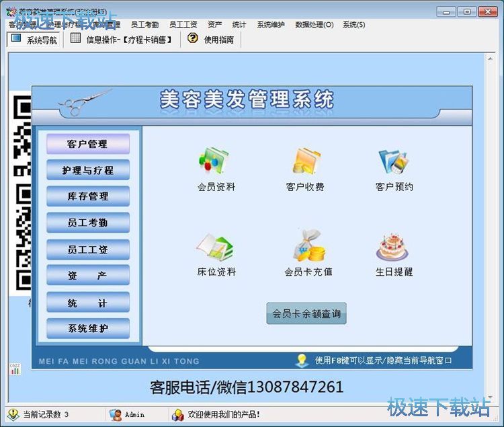Open the 员工工资 menu
The height and width of the screenshot is (427, 504).
click(183, 24)
